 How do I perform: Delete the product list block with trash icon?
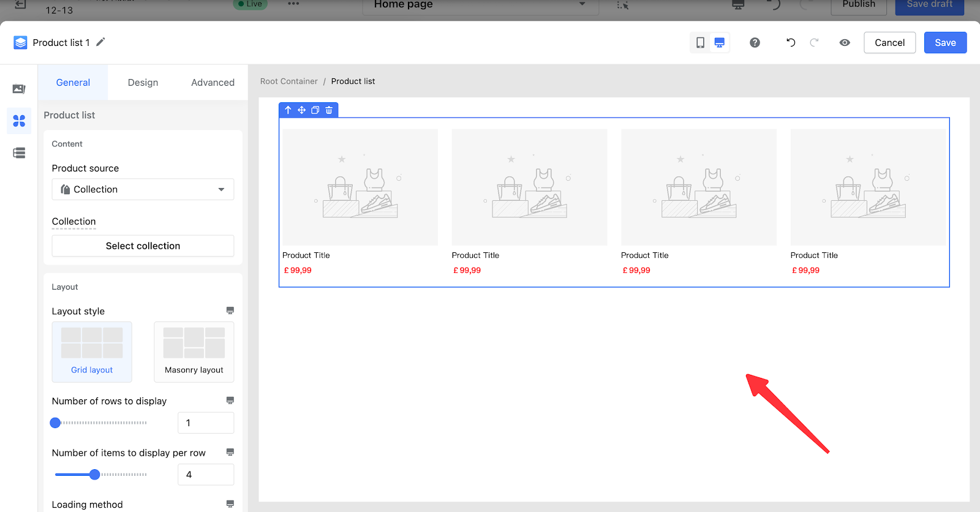[329, 110]
